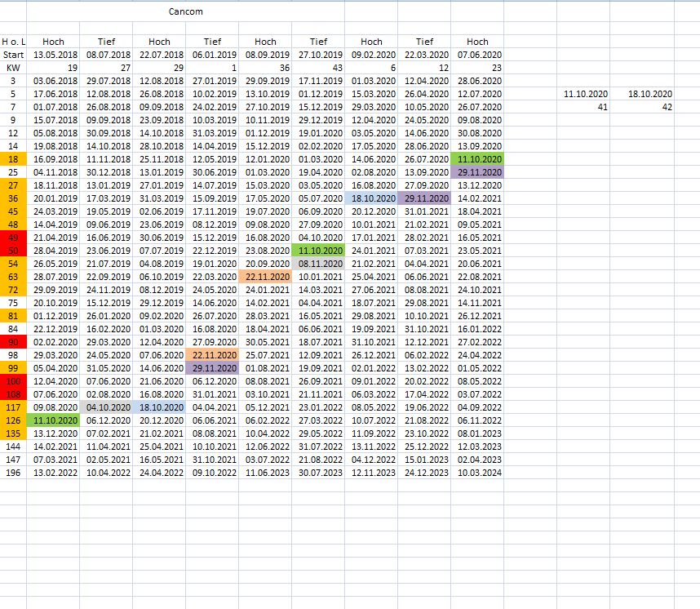Image resolution: width=700 pixels, height=609 pixels.
Task: Click uncolored 11.10.2020 above value 41
Action: coord(583,94)
